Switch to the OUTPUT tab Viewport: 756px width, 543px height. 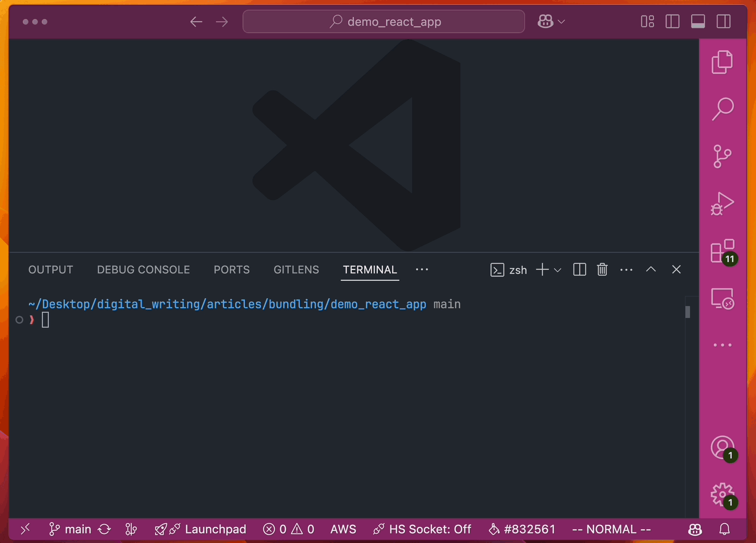(51, 270)
